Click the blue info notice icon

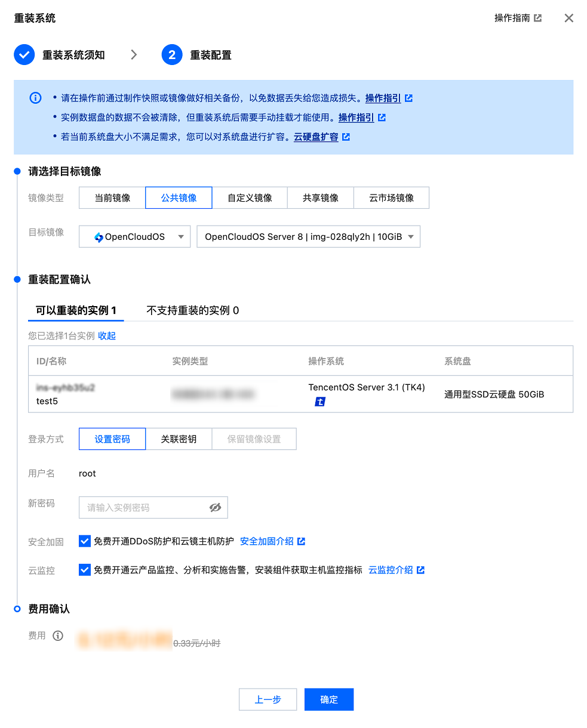36,98
